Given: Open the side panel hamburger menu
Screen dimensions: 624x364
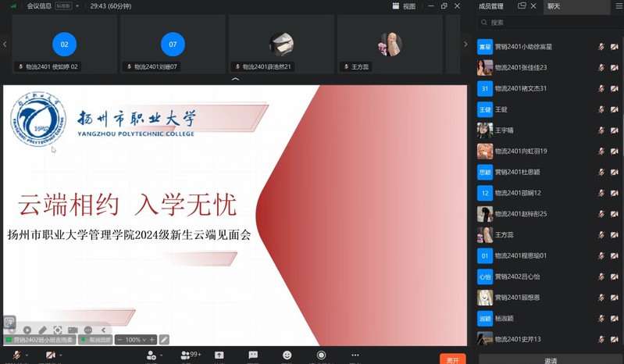Looking at the screenshot, I should 619,6.
